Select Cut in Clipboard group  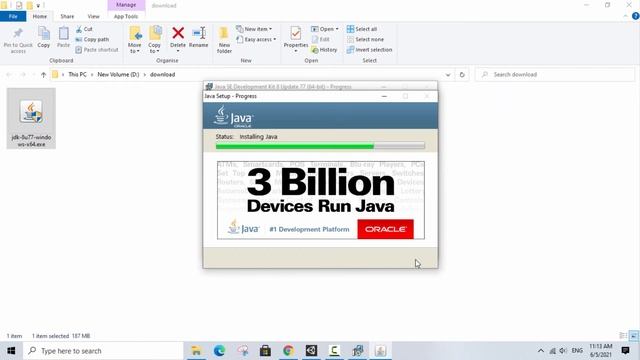[x=84, y=29]
